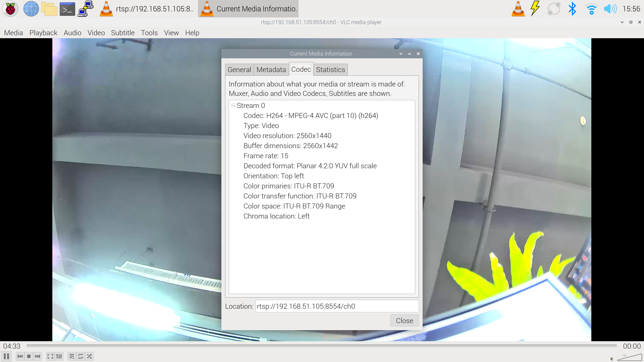Image resolution: width=644 pixels, height=362 pixels.
Task: Select the Frame rate: 15 row
Action: 266,156
